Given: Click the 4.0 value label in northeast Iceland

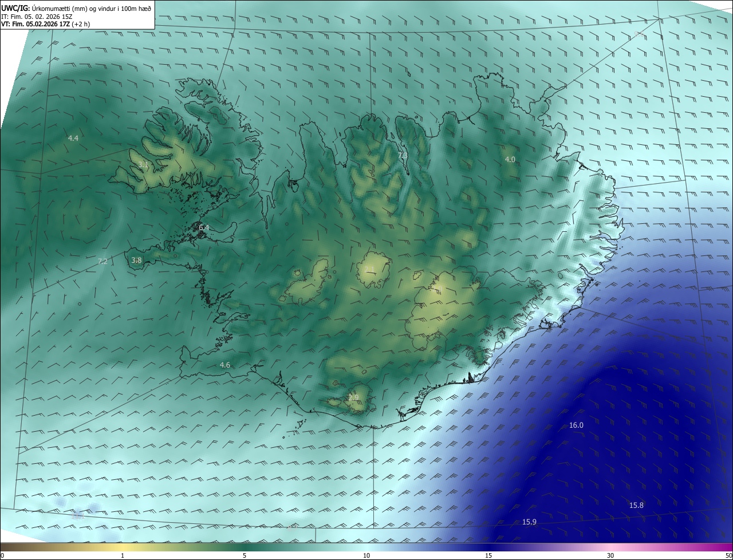Looking at the screenshot, I should tap(510, 160).
